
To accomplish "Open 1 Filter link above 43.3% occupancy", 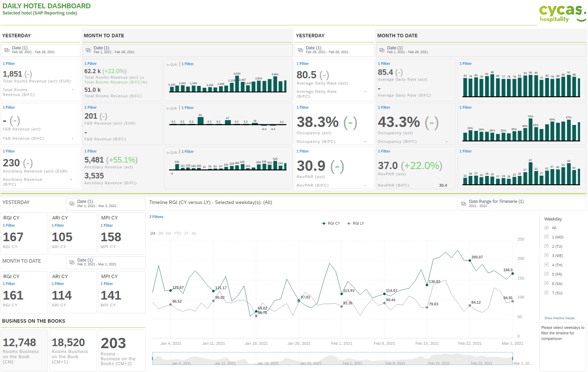I will (x=384, y=107).
